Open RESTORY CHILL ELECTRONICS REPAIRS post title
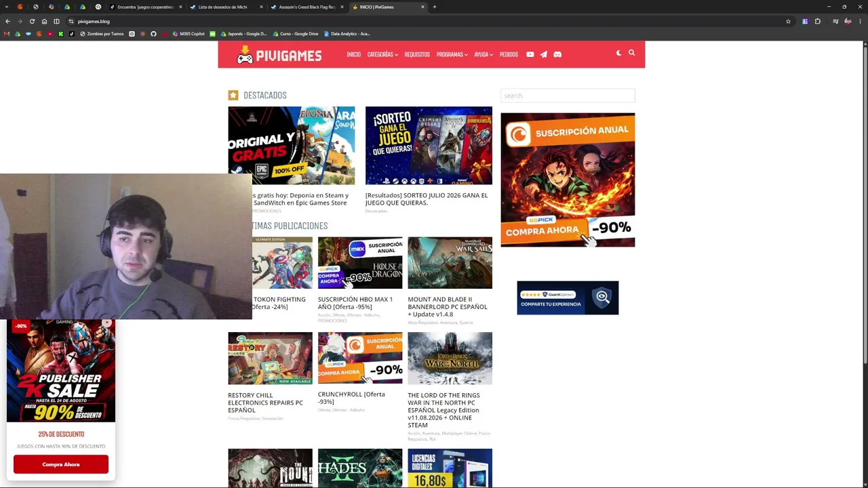This screenshot has height=488, width=868. [266, 403]
